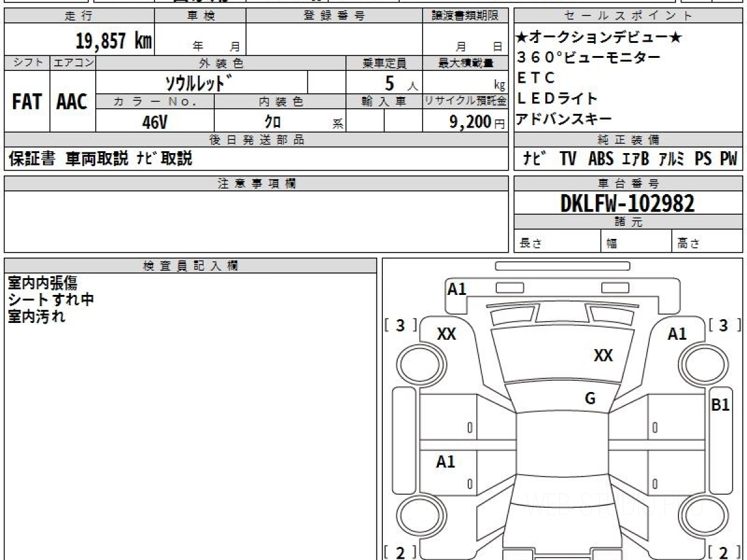Select chassis number DKLFW-102982
Screen dimensions: 747x560
tap(628, 203)
